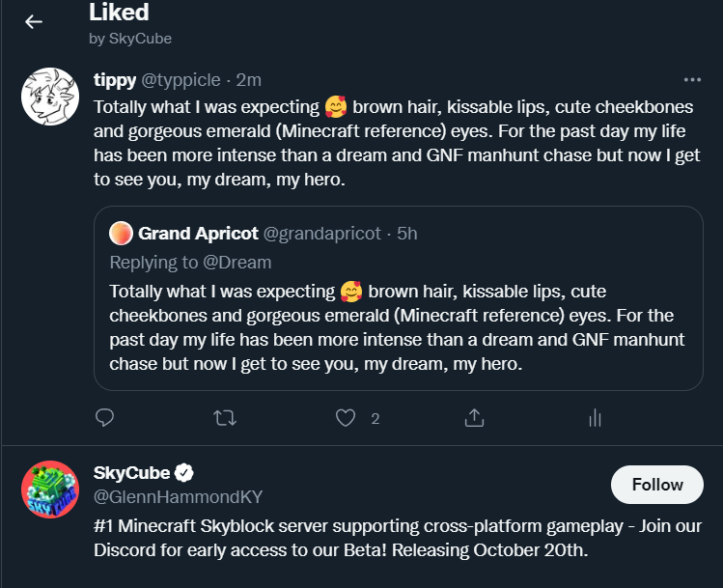Viewport: 723px width, 588px height.
Task: Open tippy's profile avatar
Action: 50,97
